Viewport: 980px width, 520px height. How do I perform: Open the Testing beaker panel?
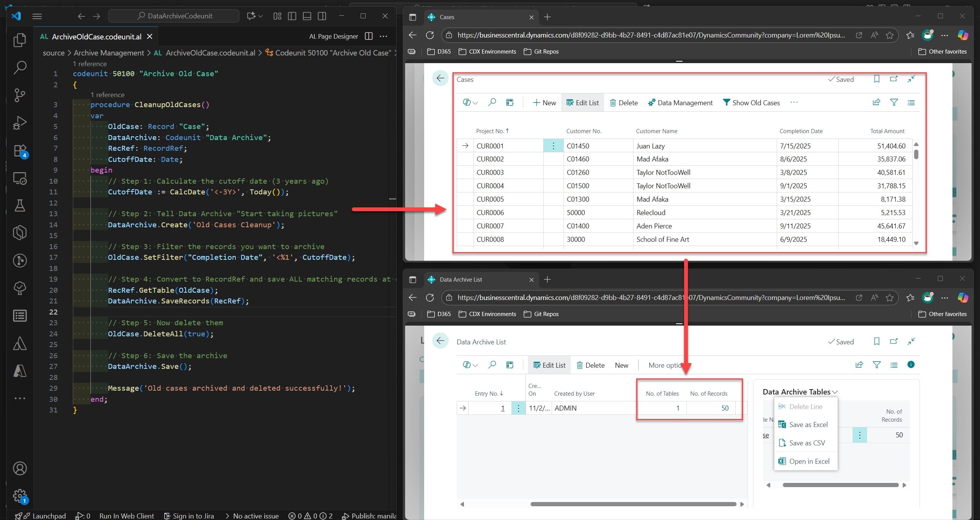20,206
